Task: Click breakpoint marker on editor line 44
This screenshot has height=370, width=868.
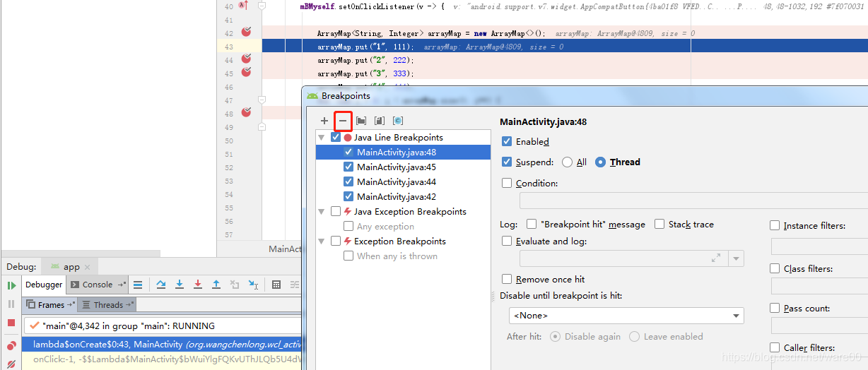Action: coord(246,59)
